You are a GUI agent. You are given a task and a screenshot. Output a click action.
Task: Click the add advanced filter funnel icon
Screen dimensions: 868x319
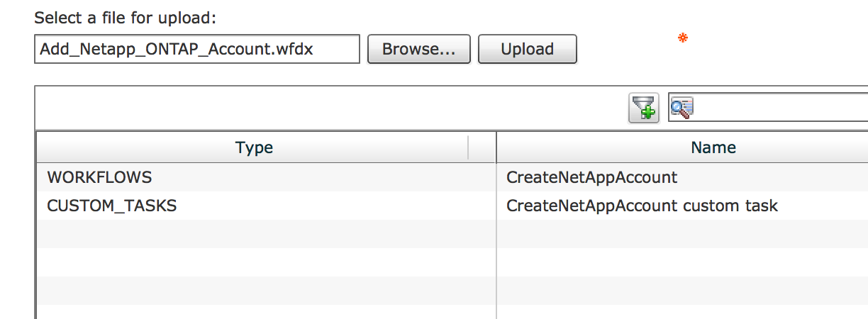tap(644, 108)
